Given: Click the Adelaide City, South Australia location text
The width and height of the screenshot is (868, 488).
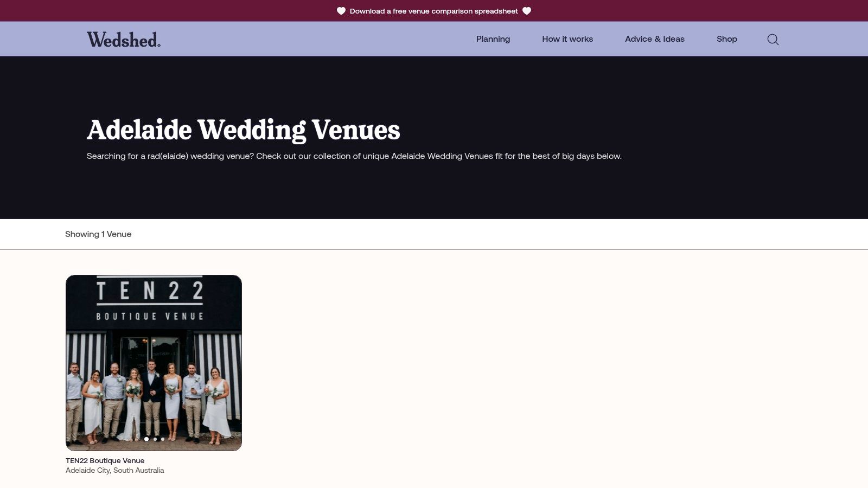Looking at the screenshot, I should (114, 470).
